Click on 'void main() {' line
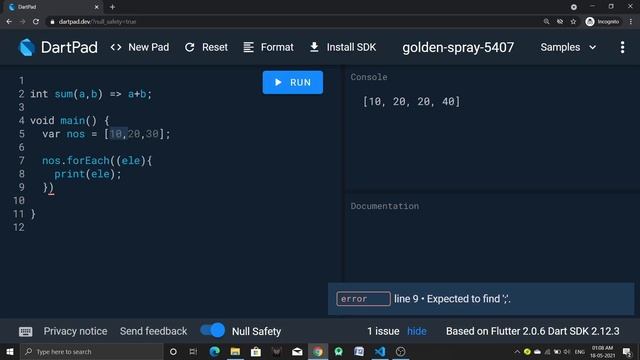The image size is (640, 360). click(70, 121)
